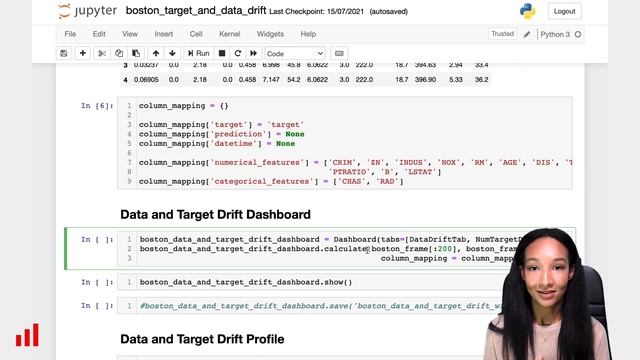Screen dimensions: 640x360
Task: Click the save and checkpoint icon
Action: [64, 53]
